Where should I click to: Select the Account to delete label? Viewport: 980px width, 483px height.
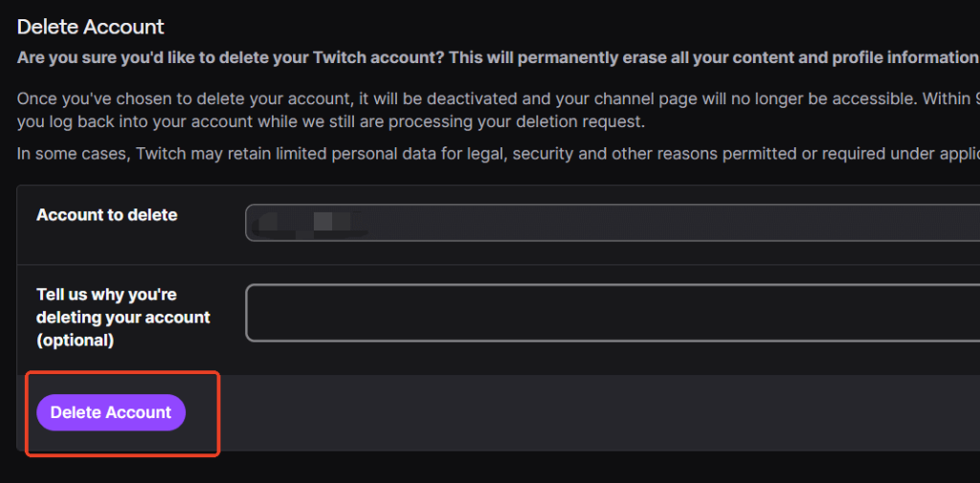point(106,215)
